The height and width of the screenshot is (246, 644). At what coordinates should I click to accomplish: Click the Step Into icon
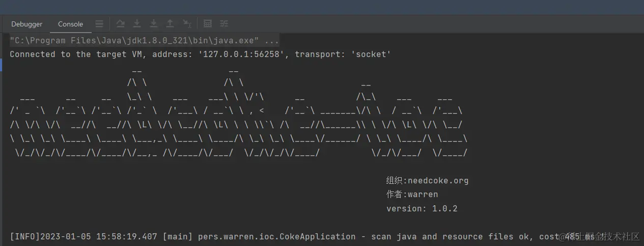click(137, 23)
